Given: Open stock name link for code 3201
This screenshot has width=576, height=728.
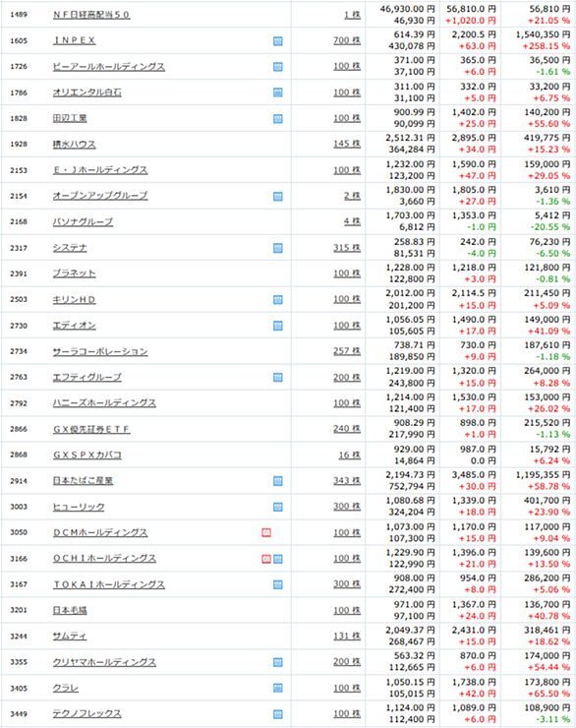Looking at the screenshot, I should click(70, 610).
